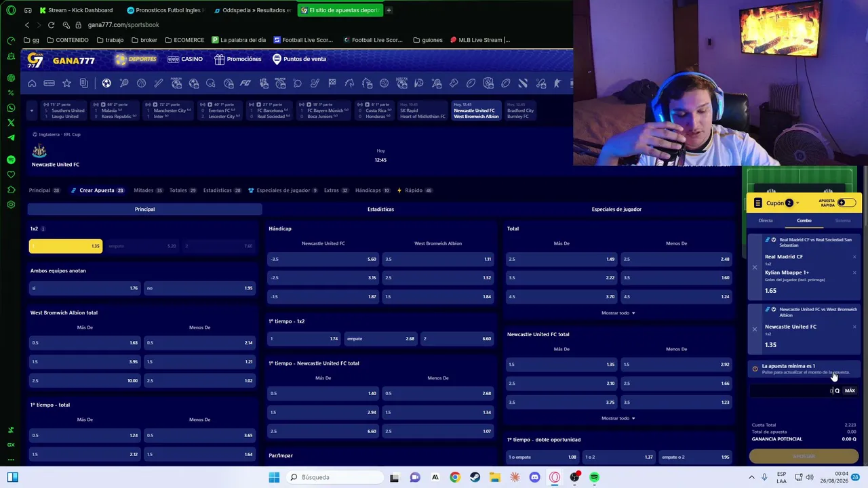The height and width of the screenshot is (488, 868).
Task: Open the Especiales de jugador market tab
Action: (x=283, y=190)
